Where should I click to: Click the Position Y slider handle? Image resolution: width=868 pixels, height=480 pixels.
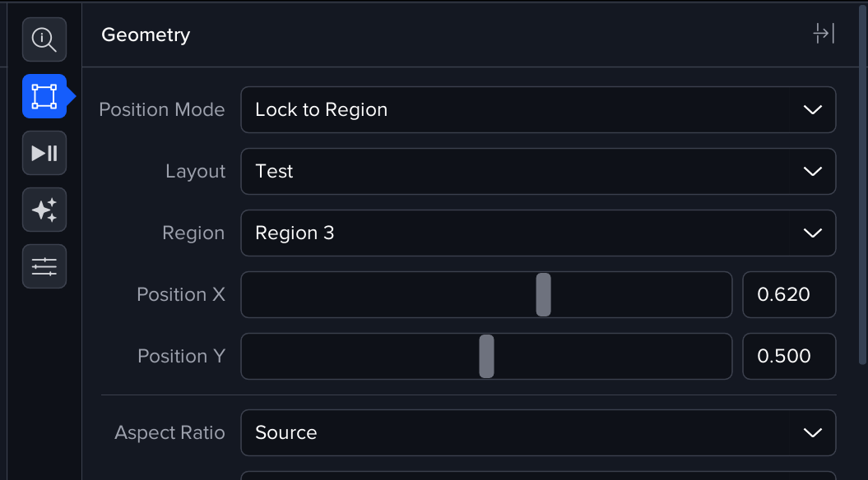[x=486, y=356]
